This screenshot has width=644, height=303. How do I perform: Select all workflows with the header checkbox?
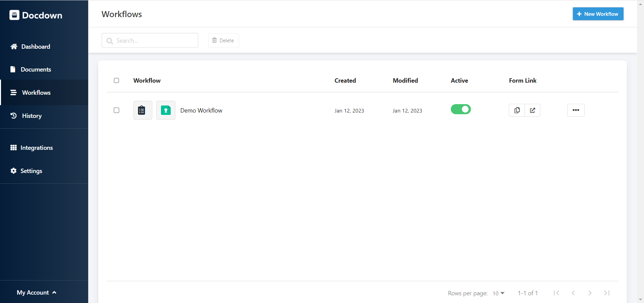pyautogui.click(x=116, y=80)
